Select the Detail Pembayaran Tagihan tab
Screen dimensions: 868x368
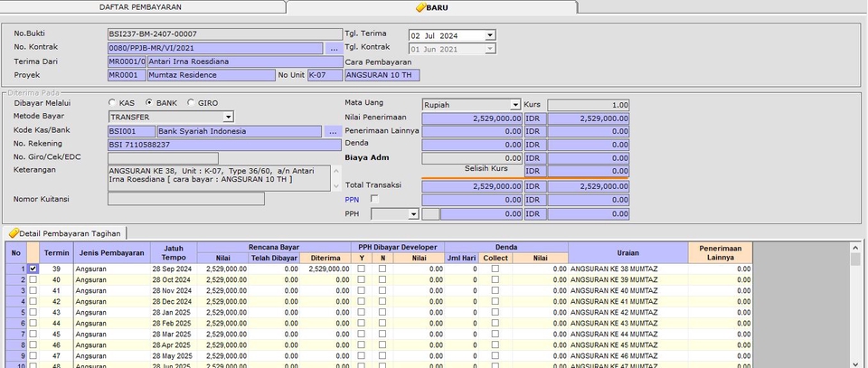[x=69, y=233]
